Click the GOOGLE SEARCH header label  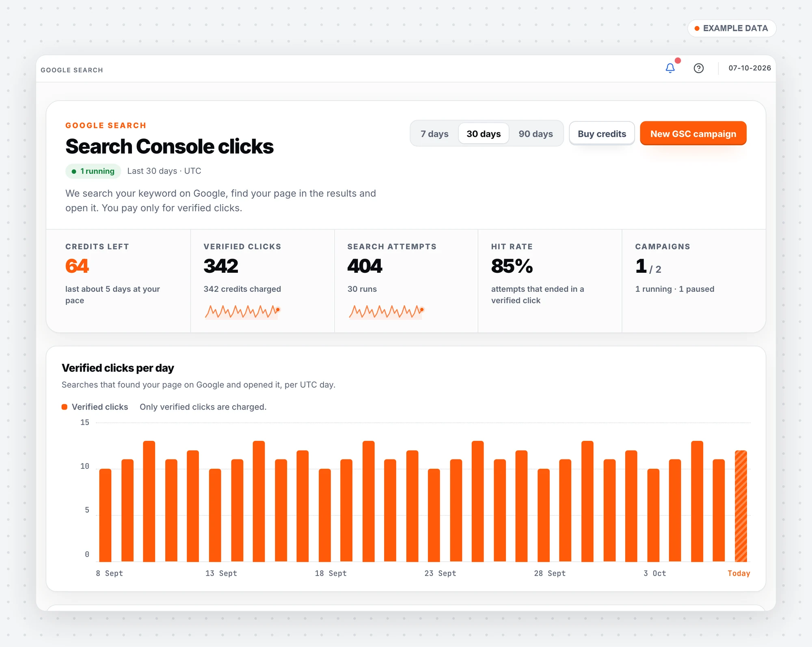pyautogui.click(x=72, y=70)
